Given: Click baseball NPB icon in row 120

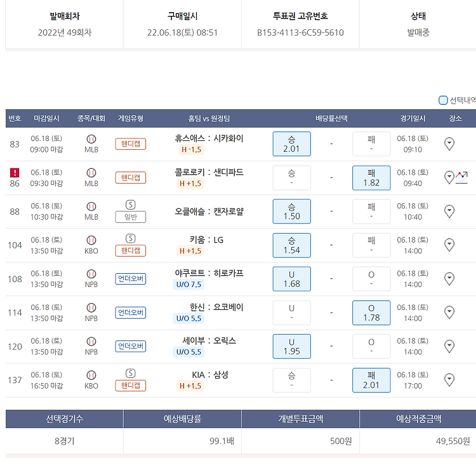Looking at the screenshot, I should [x=91, y=342].
